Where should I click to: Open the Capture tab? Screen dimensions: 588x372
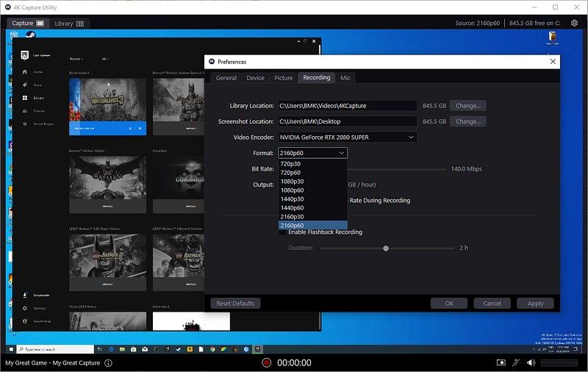tap(28, 24)
